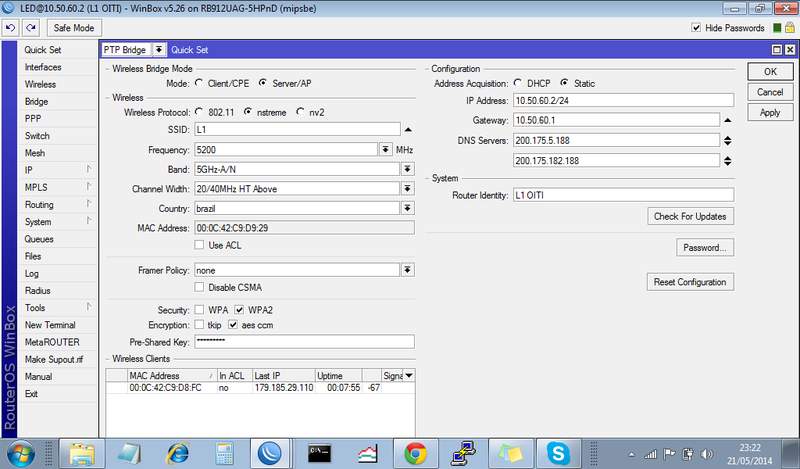800x469 pixels.
Task: Click IP Address input field
Action: point(623,101)
